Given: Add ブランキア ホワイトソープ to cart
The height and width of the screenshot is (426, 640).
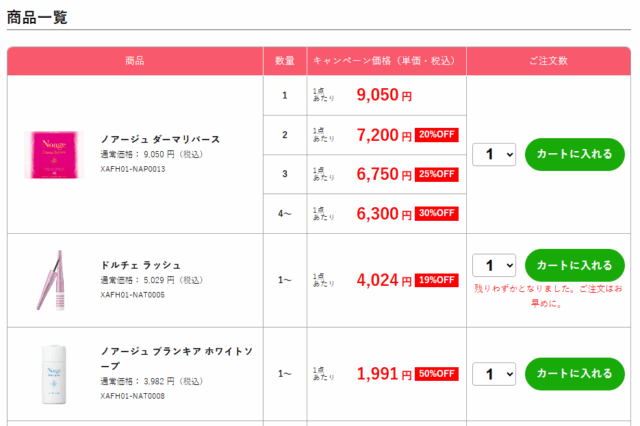Looking at the screenshot, I should 574,374.
